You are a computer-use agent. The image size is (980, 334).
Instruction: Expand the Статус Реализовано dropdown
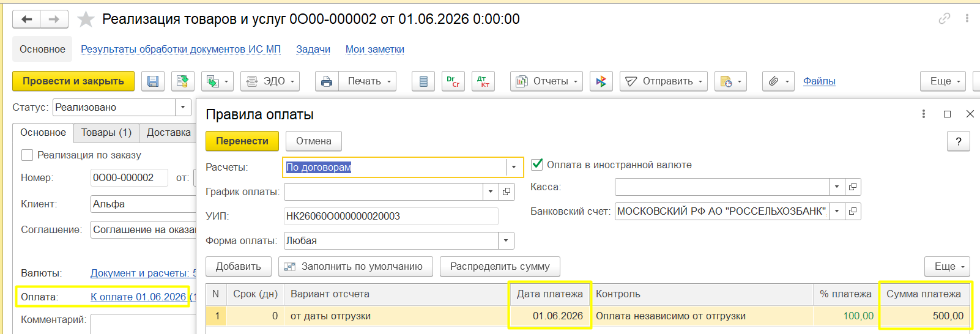point(183,108)
